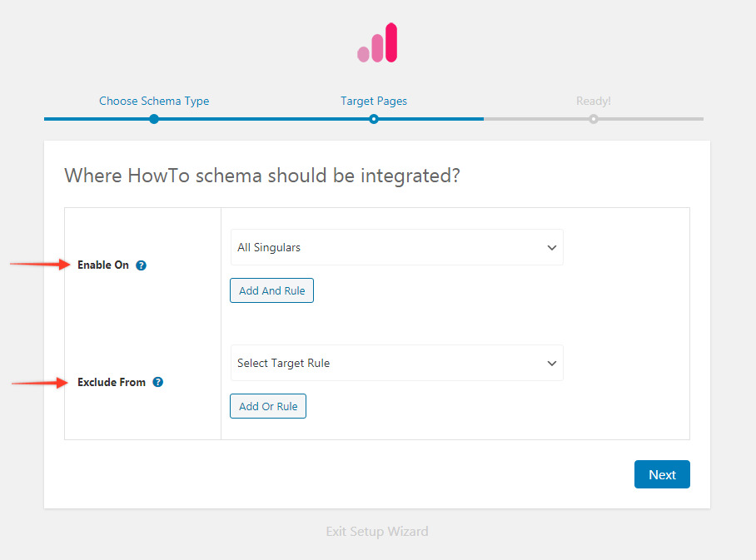Click the Target Pages step circle marker

point(374,119)
